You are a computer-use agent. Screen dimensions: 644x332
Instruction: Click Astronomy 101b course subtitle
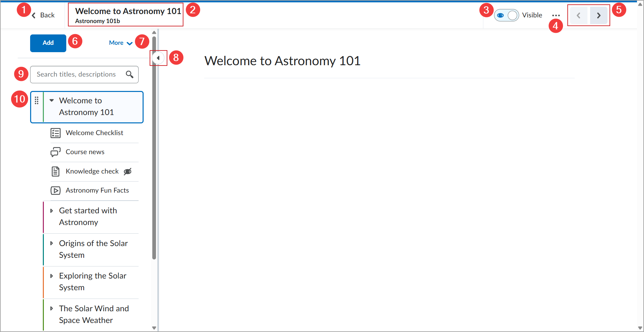pyautogui.click(x=97, y=21)
